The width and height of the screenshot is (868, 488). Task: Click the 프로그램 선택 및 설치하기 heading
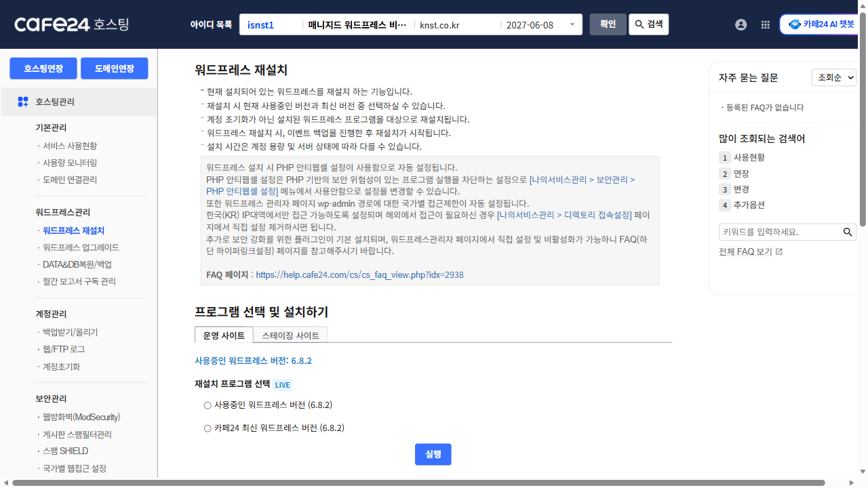[261, 312]
